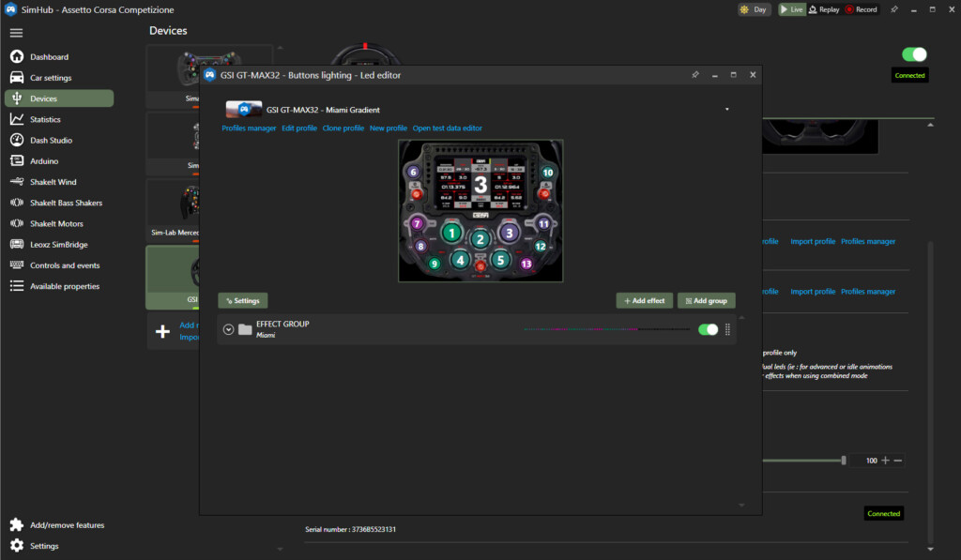Toggle the device connection switch off
The height and width of the screenshot is (560, 961).
click(913, 54)
